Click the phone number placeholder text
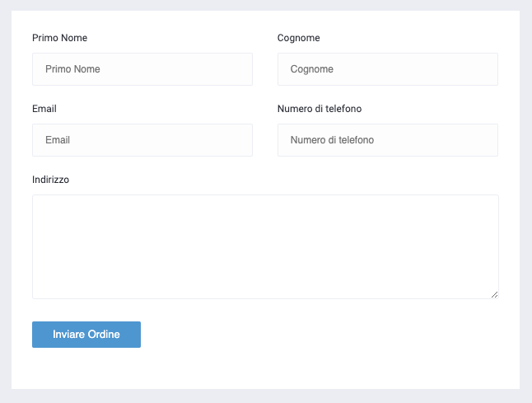532x403 pixels. (332, 140)
